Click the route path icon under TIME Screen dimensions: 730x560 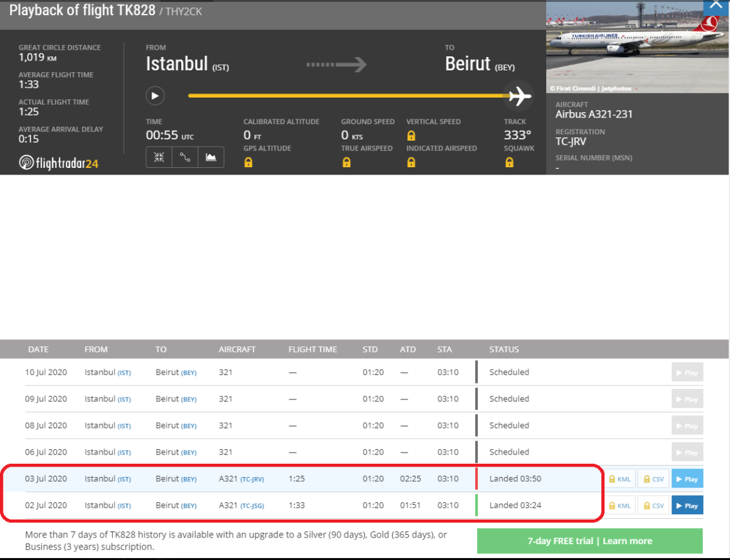[x=185, y=157]
